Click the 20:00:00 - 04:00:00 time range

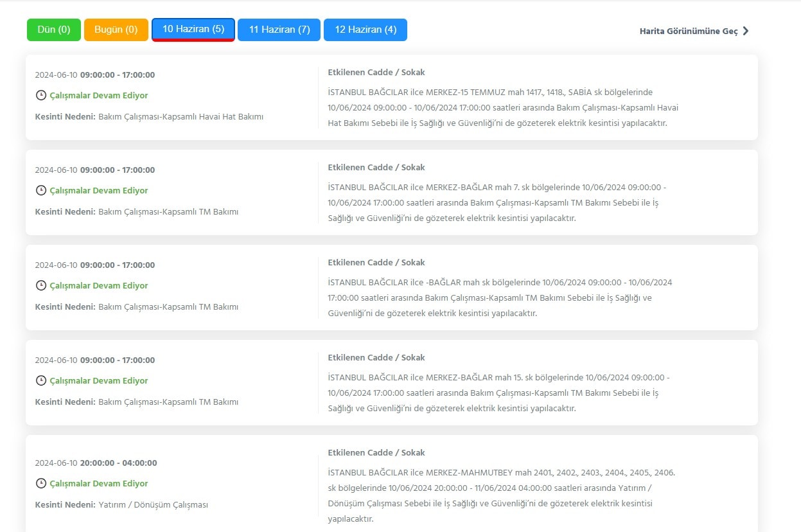119,463
